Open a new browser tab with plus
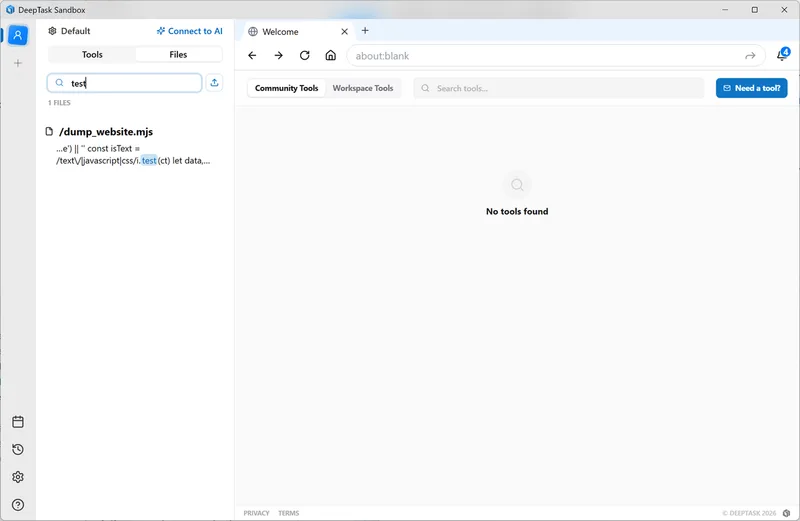The height and width of the screenshot is (521, 800). pyautogui.click(x=365, y=31)
